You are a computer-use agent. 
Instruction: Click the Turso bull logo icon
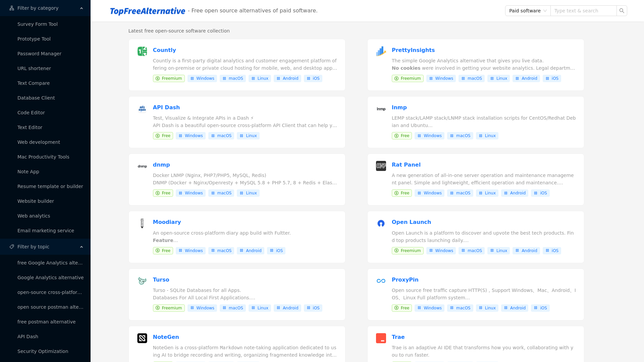pyautogui.click(x=142, y=281)
